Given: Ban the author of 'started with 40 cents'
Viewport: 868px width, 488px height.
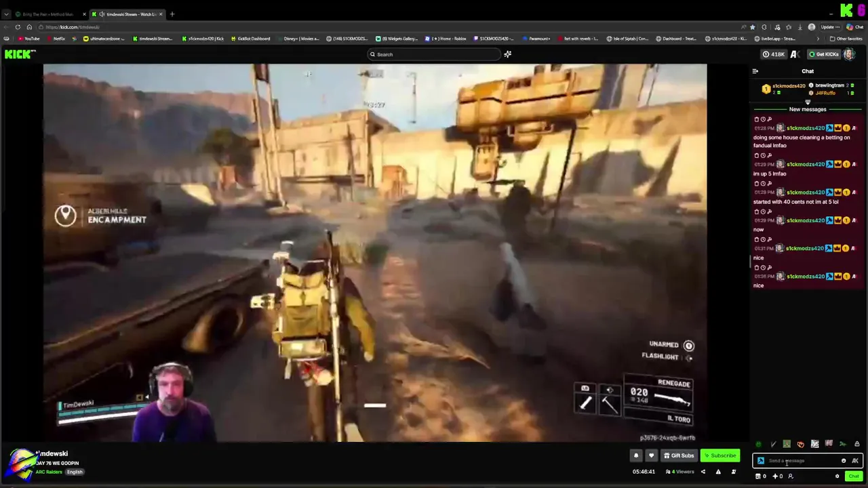Looking at the screenshot, I should (769, 183).
